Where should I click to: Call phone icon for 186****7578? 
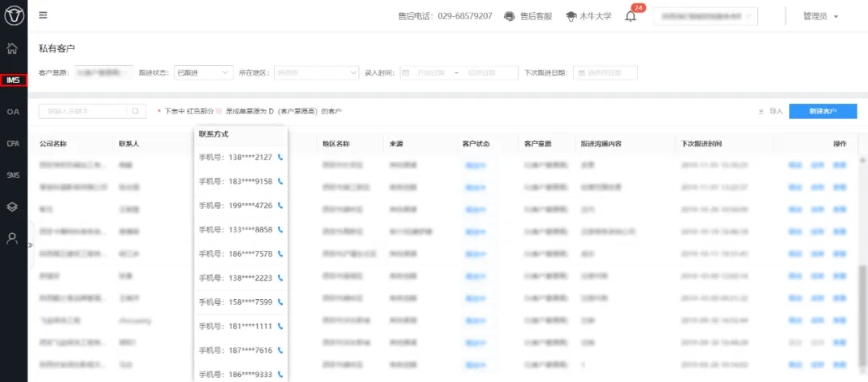point(280,253)
